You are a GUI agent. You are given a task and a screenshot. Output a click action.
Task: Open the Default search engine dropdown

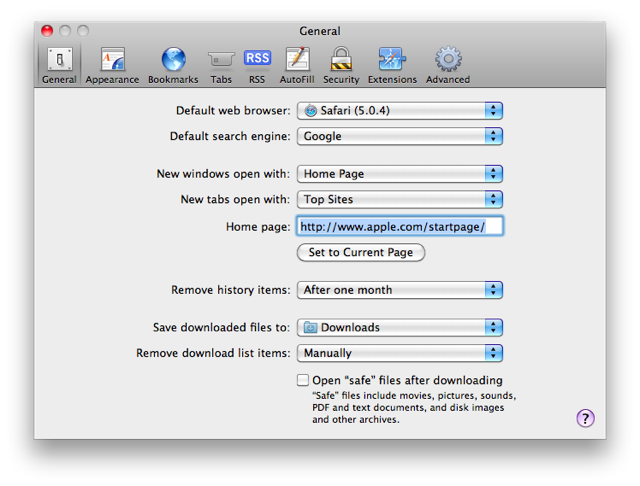400,136
